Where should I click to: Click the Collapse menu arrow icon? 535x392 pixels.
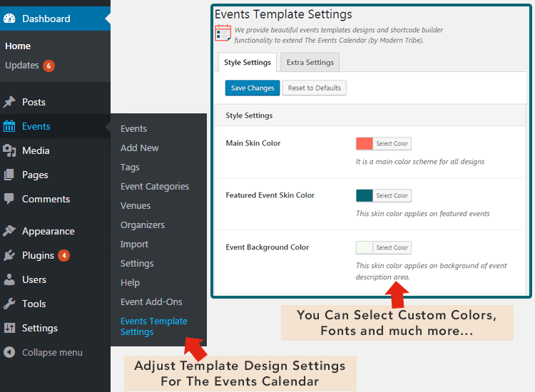pos(9,352)
